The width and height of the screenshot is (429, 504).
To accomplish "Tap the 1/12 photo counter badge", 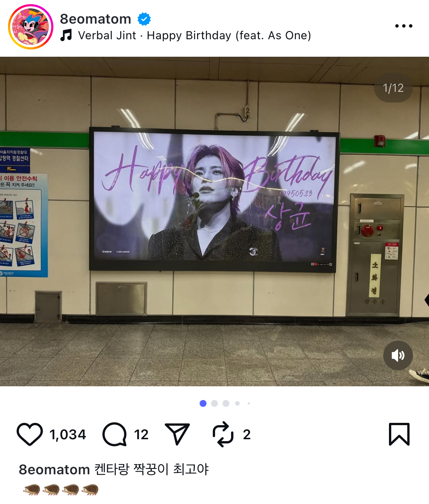I will coord(393,88).
